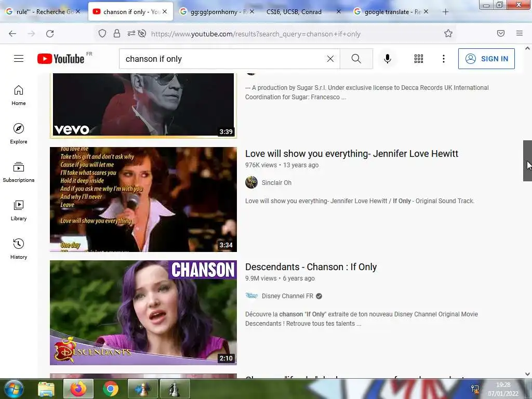Open Home in the sidebar
This screenshot has width=532, height=399.
[19, 96]
